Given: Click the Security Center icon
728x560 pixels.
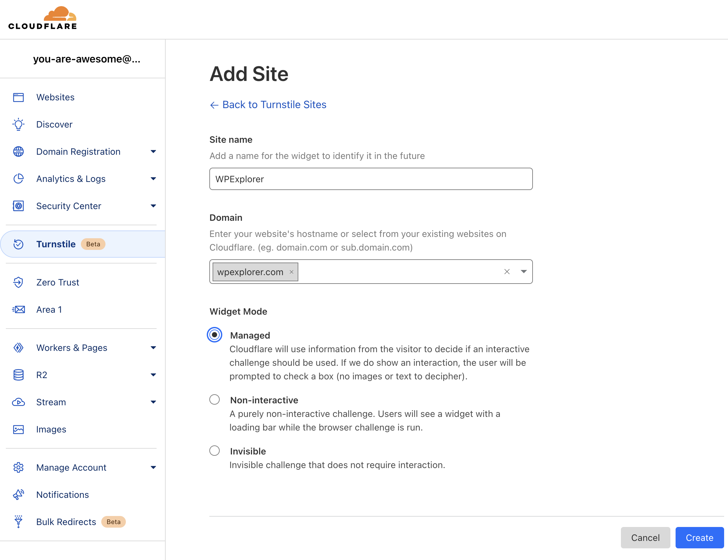Looking at the screenshot, I should coord(18,206).
